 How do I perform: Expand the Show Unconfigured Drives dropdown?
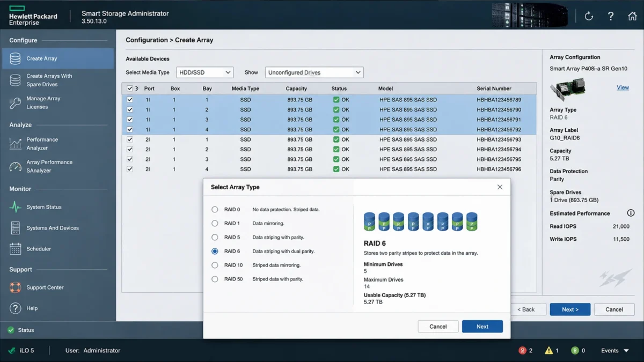coord(314,72)
